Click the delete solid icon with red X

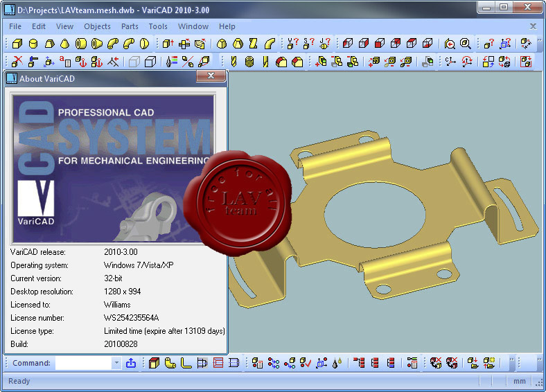17,62
